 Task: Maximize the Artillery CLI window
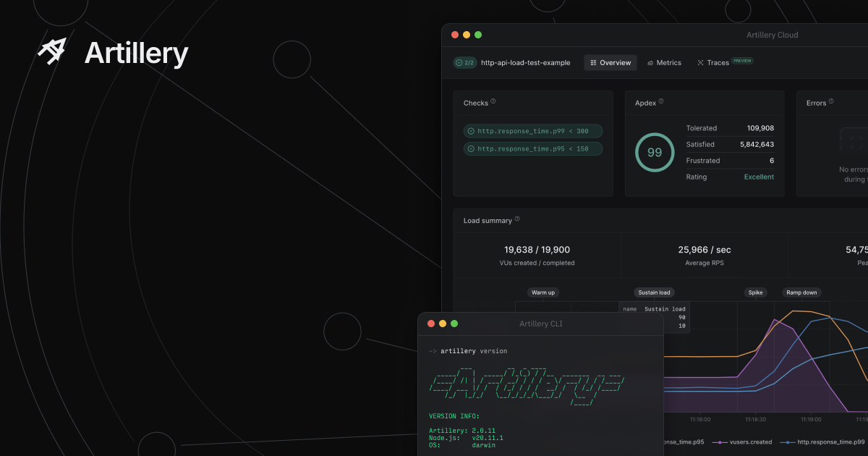(454, 324)
